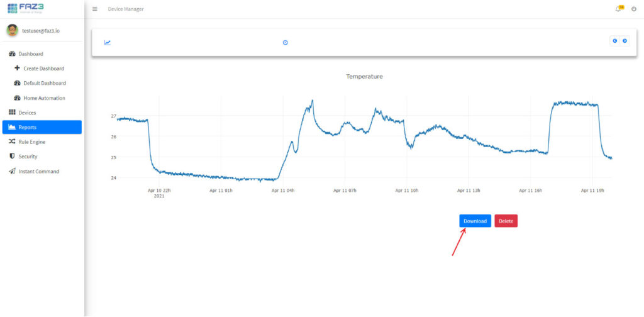The height and width of the screenshot is (317, 644).
Task: Toggle the hamburger sidebar menu
Action: 95,9
